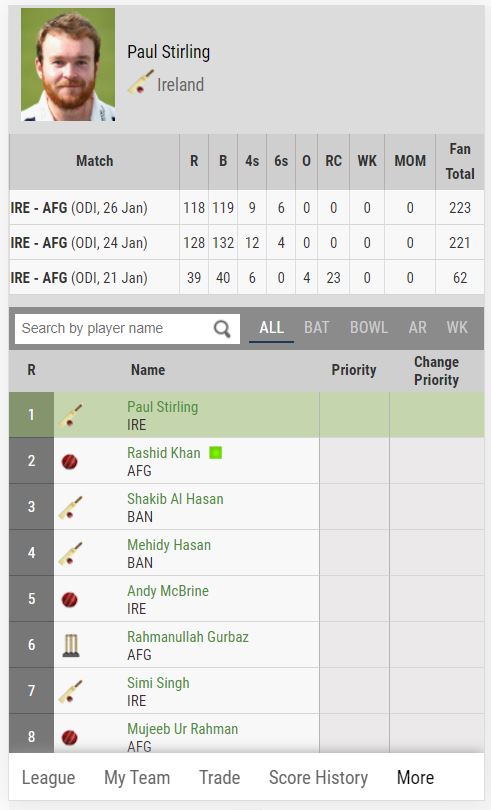Viewport: 491px width, 810px height.
Task: Click the ball icon beside Andy McBrine
Action: [70, 599]
